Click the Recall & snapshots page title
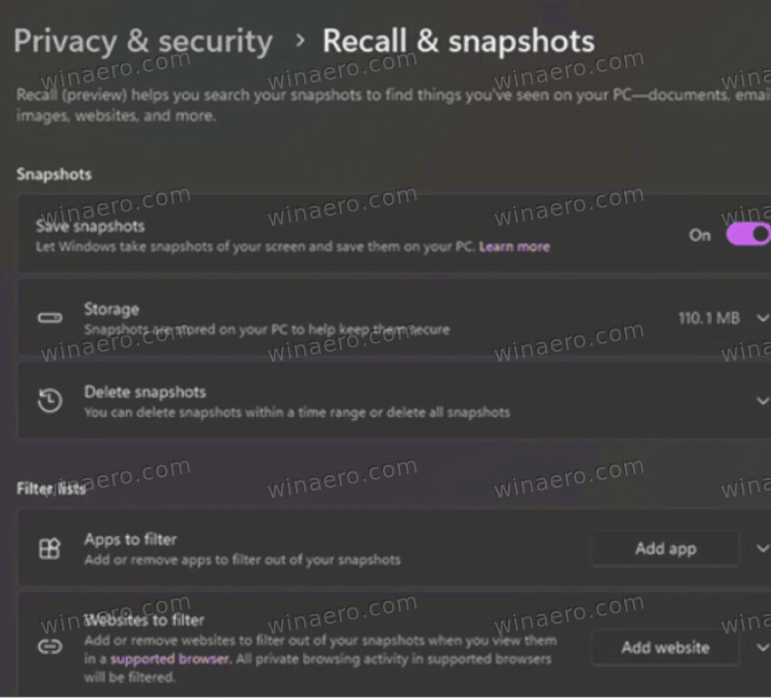The width and height of the screenshot is (771, 700). pyautogui.click(x=458, y=41)
